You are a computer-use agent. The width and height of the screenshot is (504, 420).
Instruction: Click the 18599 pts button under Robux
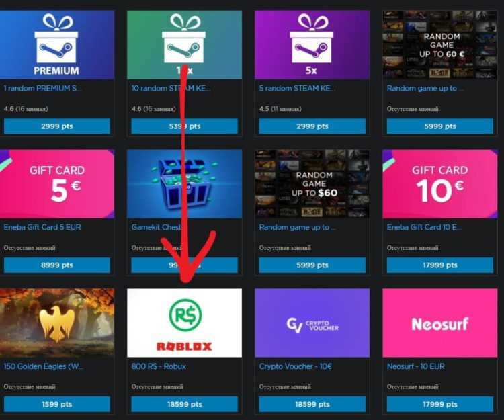click(x=185, y=405)
